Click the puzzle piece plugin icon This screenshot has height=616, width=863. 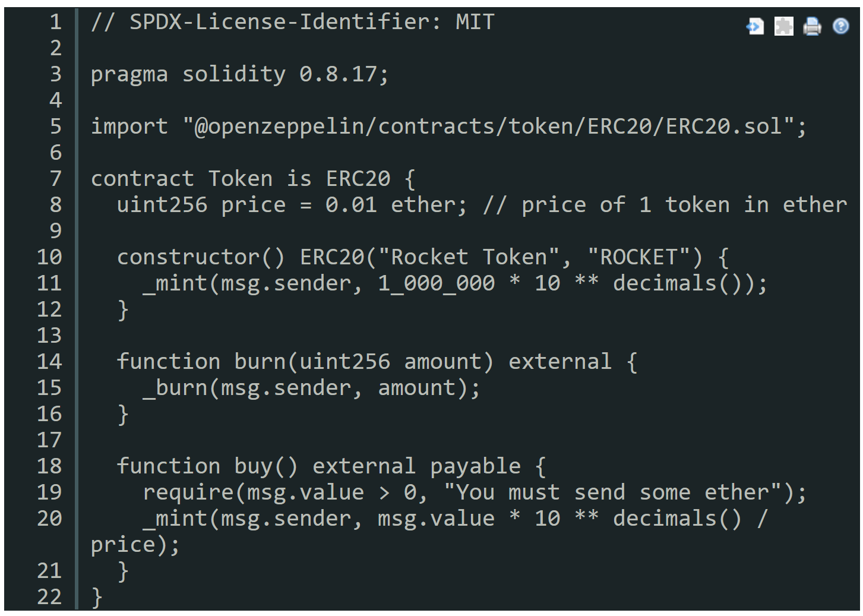point(783,27)
